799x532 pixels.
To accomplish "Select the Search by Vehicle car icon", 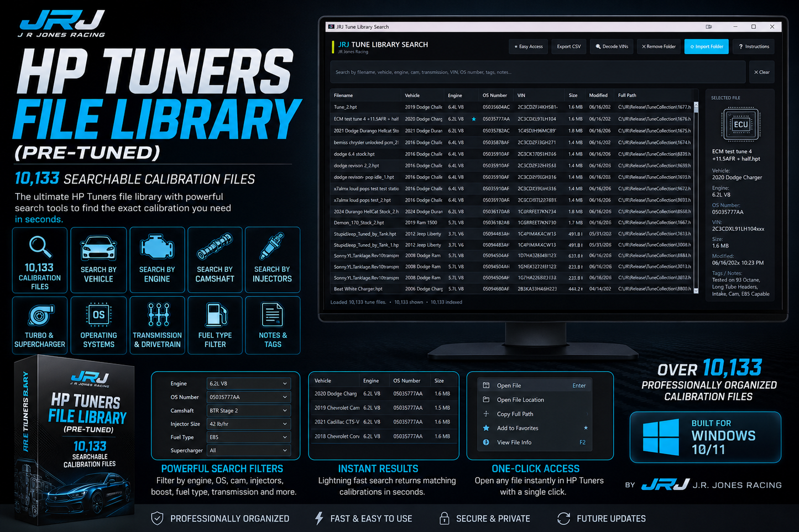I will point(98,248).
